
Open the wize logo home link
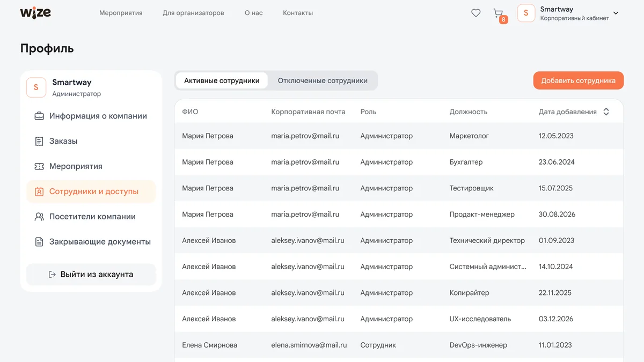(x=35, y=12)
